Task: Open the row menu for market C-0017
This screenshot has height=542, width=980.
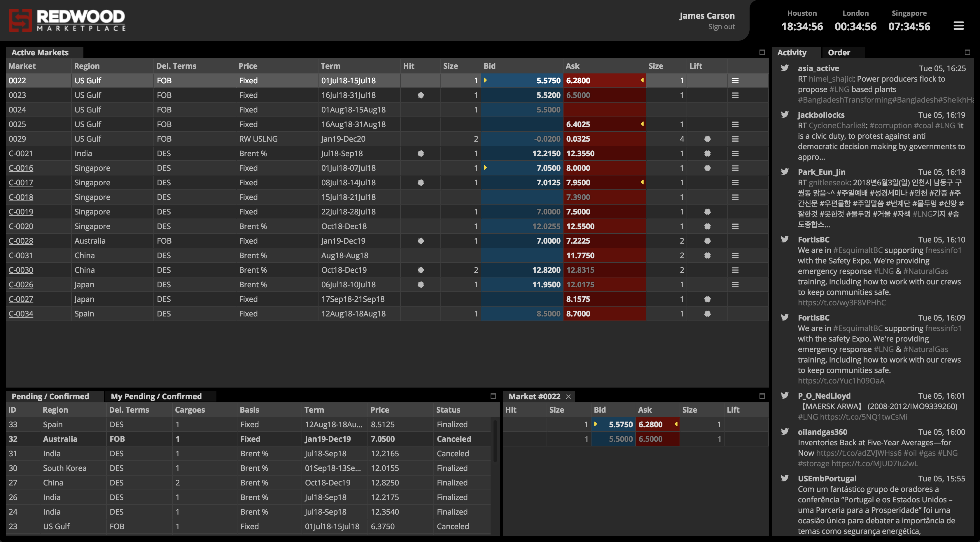Action: pyautogui.click(x=735, y=182)
